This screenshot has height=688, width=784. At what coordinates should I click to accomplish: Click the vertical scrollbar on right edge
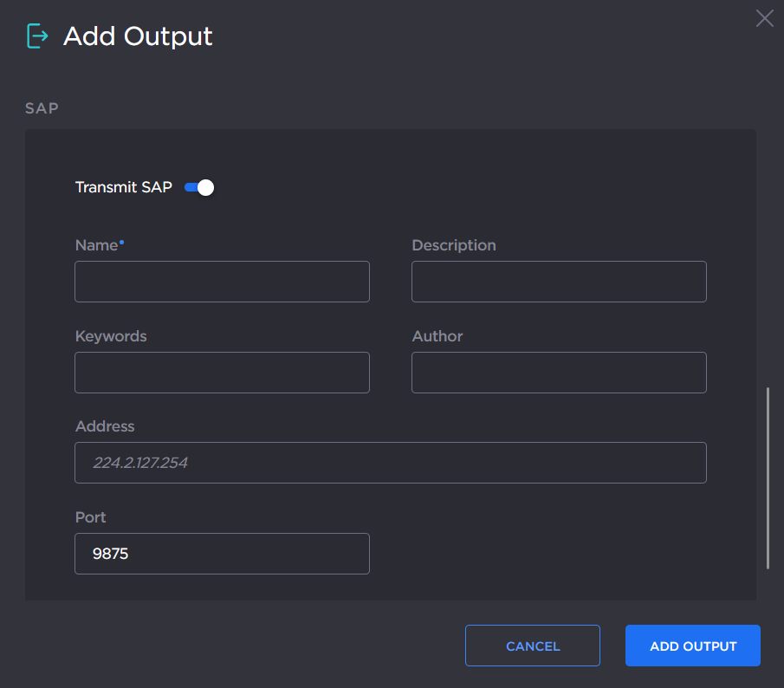pos(768,478)
